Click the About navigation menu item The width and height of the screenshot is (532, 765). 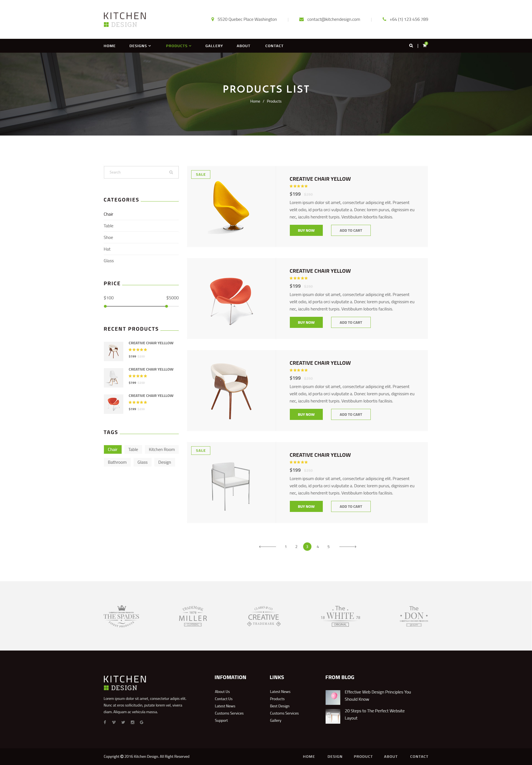tap(243, 45)
